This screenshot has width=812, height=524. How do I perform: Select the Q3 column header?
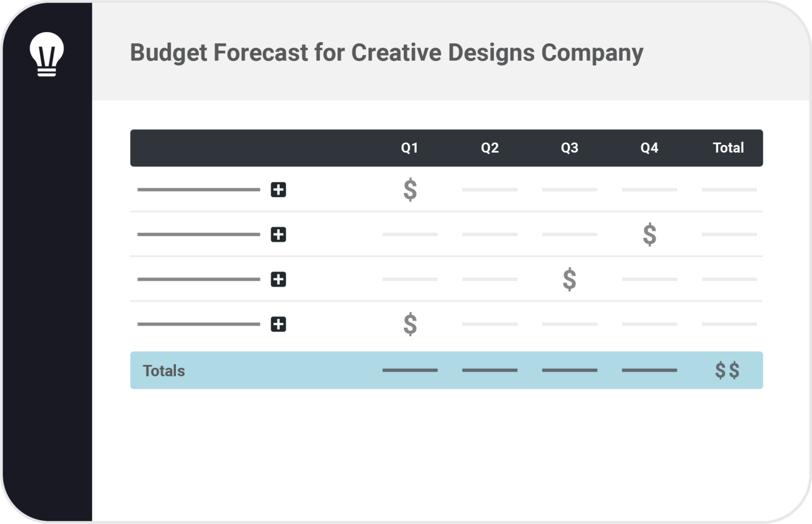click(x=569, y=148)
